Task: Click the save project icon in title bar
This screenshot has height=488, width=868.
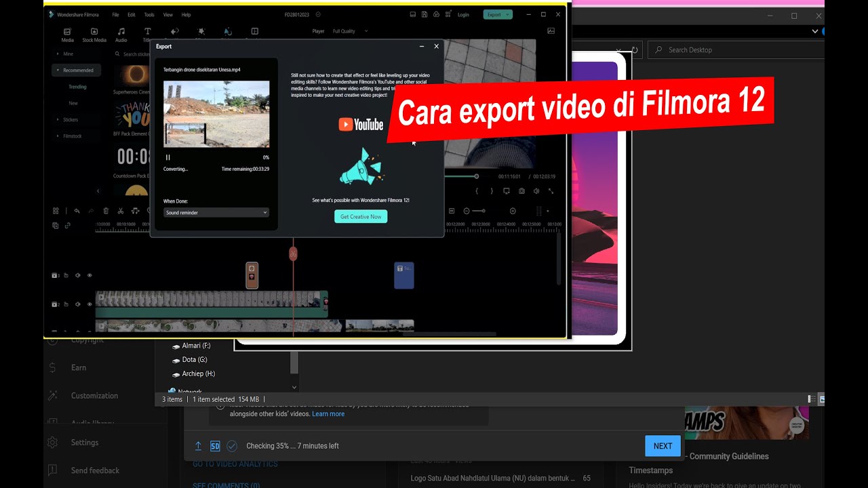Action: 425,14
